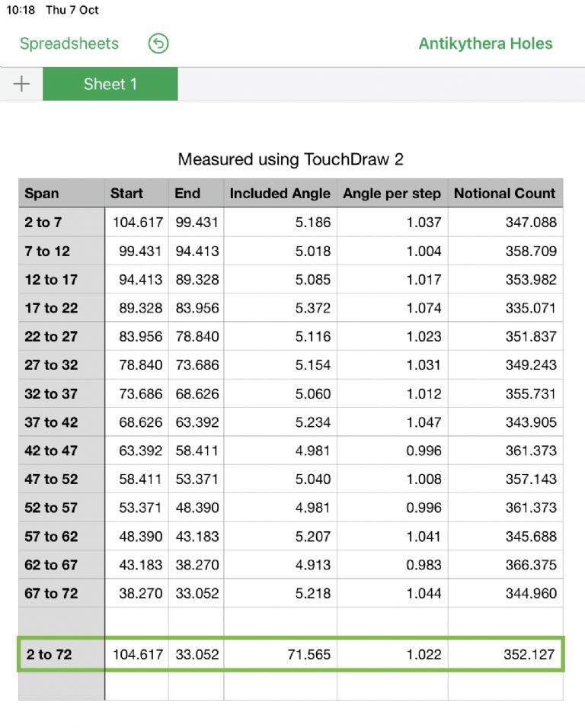Click the total included angle cell 71.565
Image resolution: width=585 pixels, height=728 pixels.
[280, 654]
